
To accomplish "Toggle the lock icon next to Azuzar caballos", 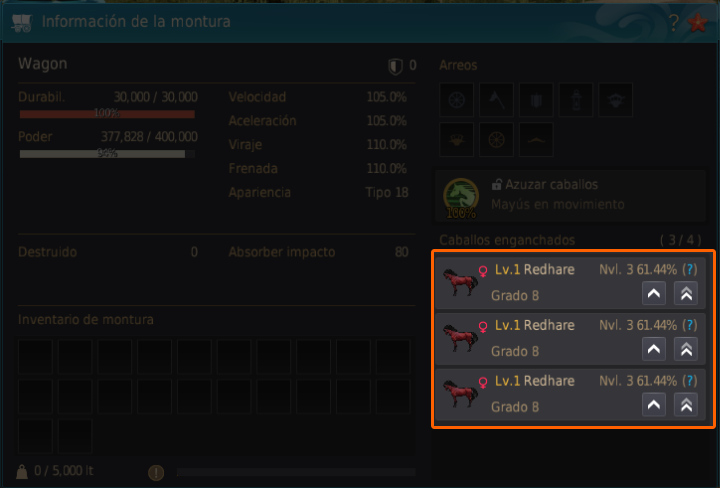I will click(496, 185).
